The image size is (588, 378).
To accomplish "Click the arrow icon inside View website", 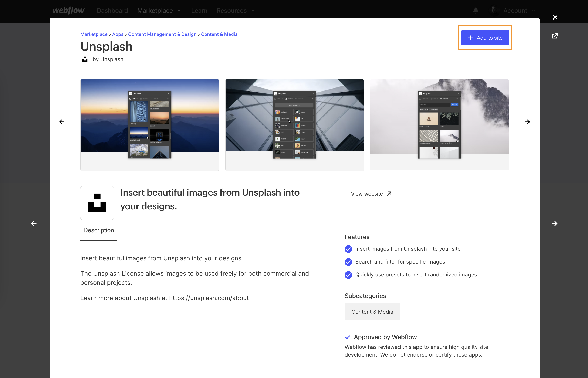I will [x=389, y=193].
